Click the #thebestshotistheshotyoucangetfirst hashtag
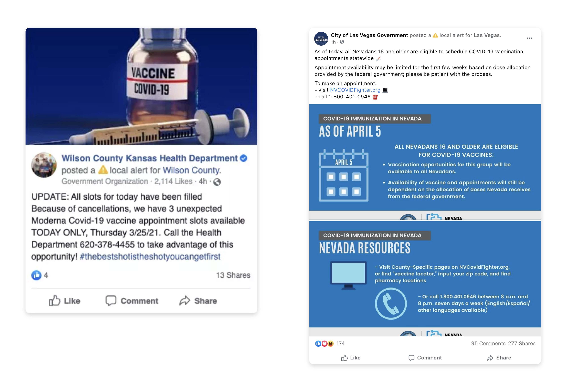The image size is (566, 392). (x=150, y=256)
